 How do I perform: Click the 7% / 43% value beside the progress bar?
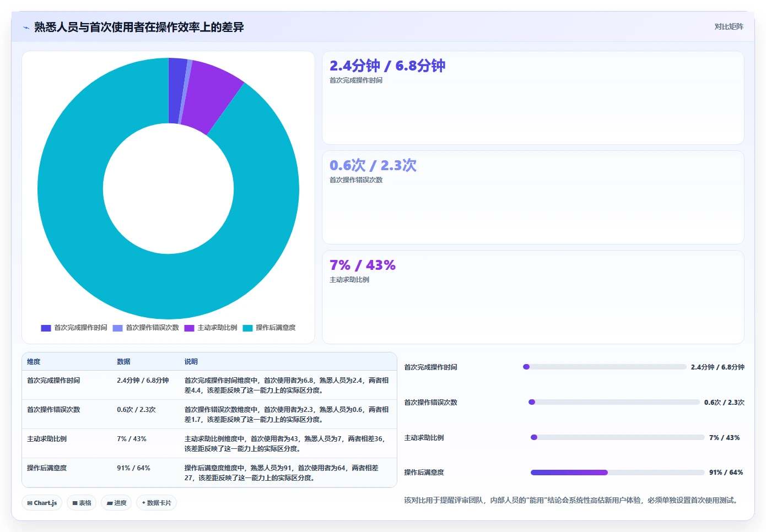coord(725,438)
